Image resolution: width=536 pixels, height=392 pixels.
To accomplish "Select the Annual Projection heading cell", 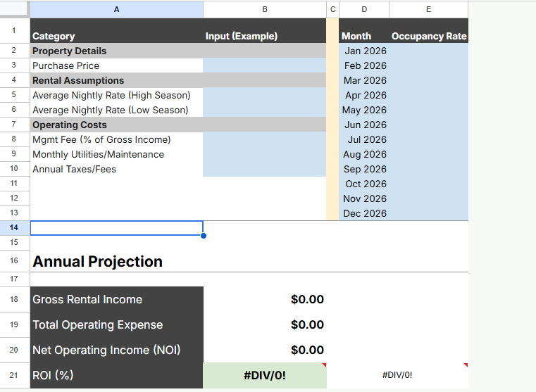I will tap(116, 262).
